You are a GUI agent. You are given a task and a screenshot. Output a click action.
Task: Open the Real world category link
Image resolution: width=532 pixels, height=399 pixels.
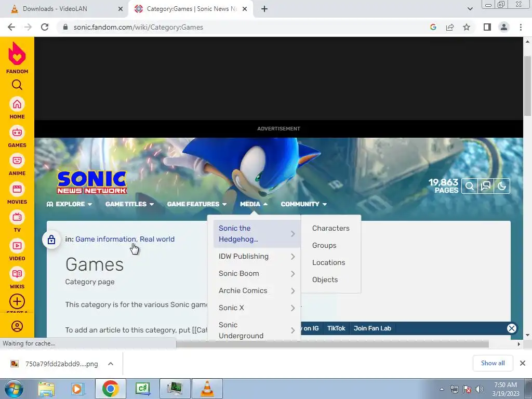coord(157,239)
